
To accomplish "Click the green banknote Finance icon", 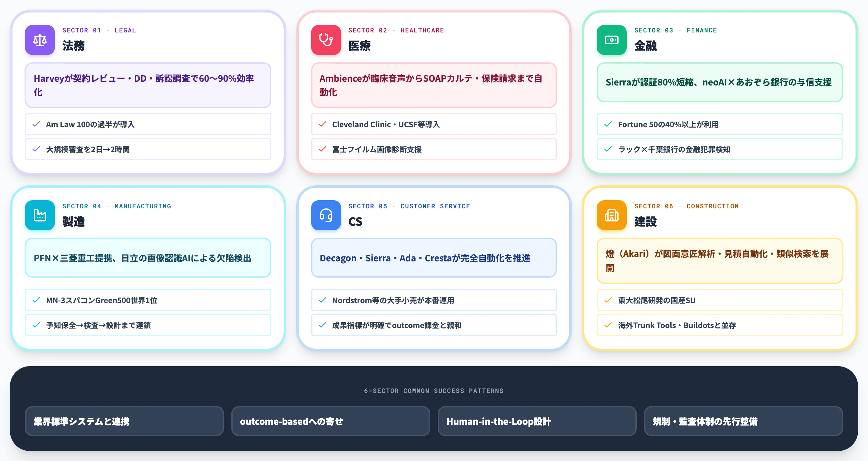I will (612, 40).
